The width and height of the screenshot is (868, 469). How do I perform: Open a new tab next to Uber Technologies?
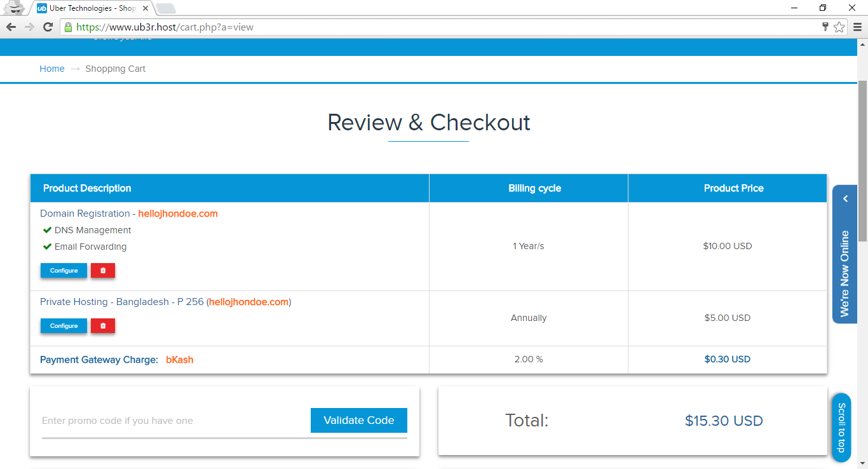[x=166, y=8]
